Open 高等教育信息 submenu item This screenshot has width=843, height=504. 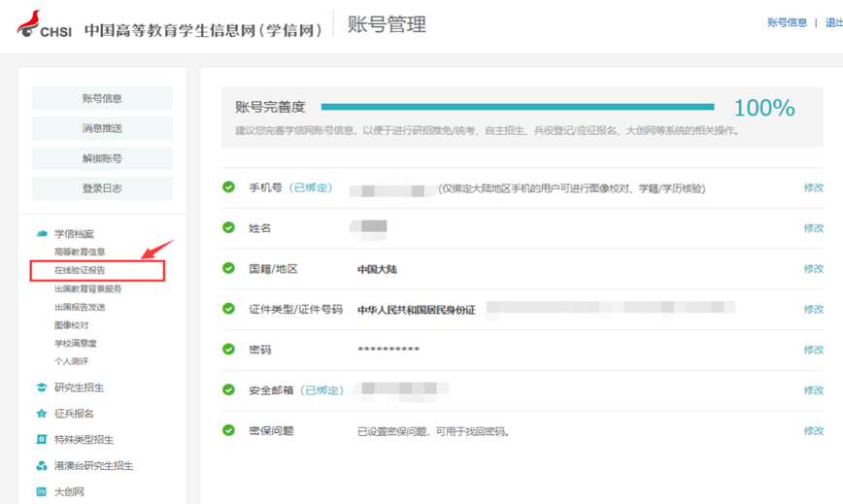[80, 252]
